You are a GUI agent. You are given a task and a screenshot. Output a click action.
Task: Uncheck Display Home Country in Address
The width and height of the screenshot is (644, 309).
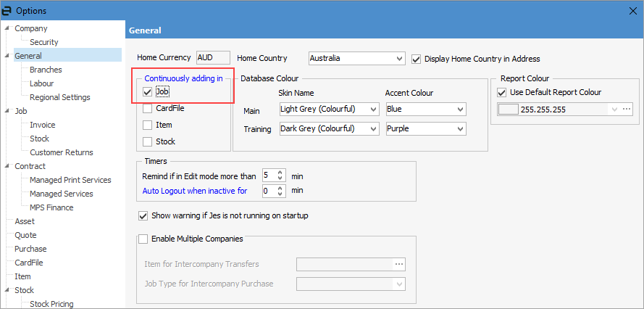[x=417, y=59]
